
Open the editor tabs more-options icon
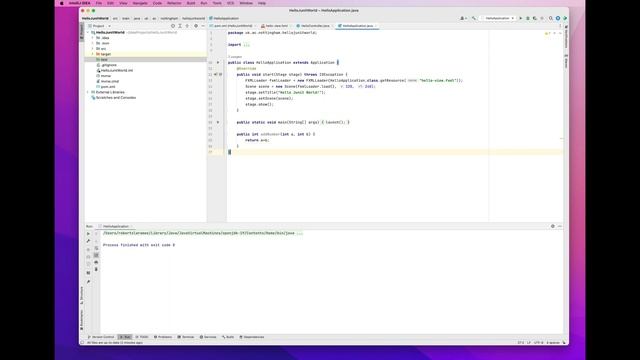pos(560,26)
